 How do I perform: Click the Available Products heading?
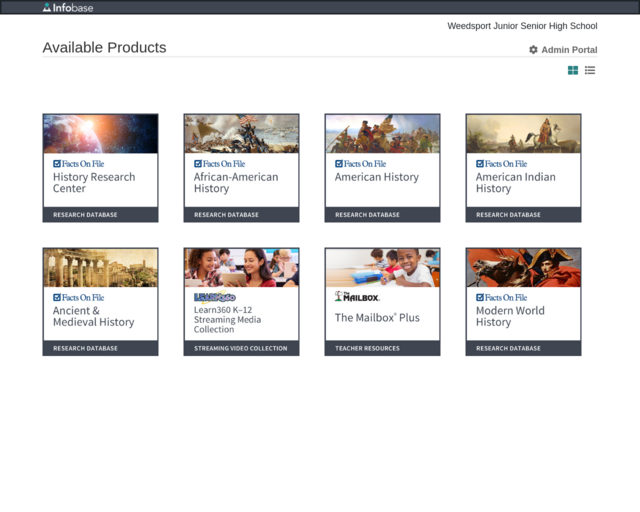pyautogui.click(x=104, y=48)
